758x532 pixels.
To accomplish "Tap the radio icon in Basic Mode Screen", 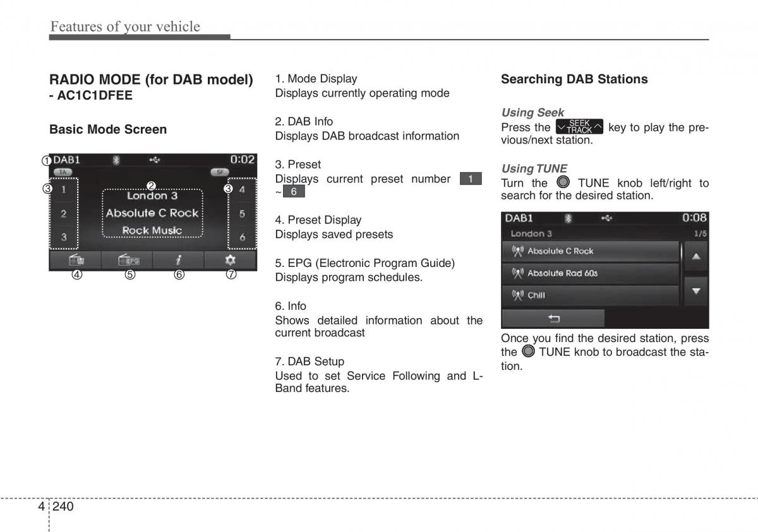I will tap(76, 261).
